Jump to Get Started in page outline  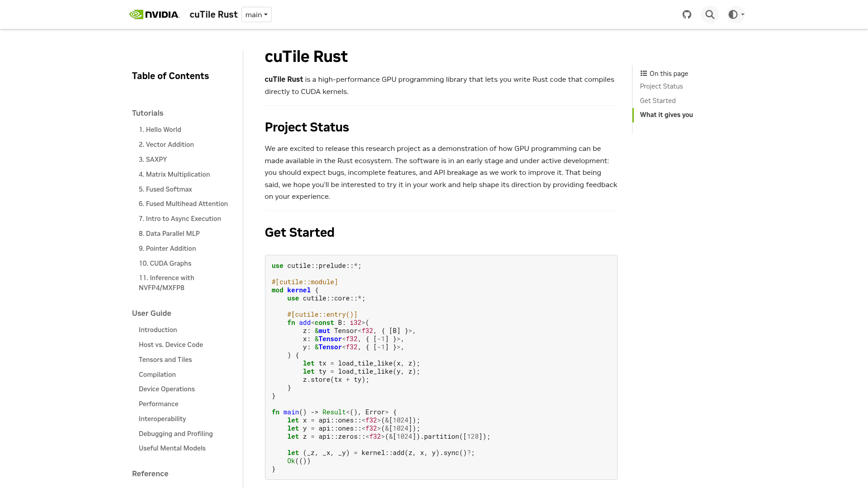click(x=658, y=101)
